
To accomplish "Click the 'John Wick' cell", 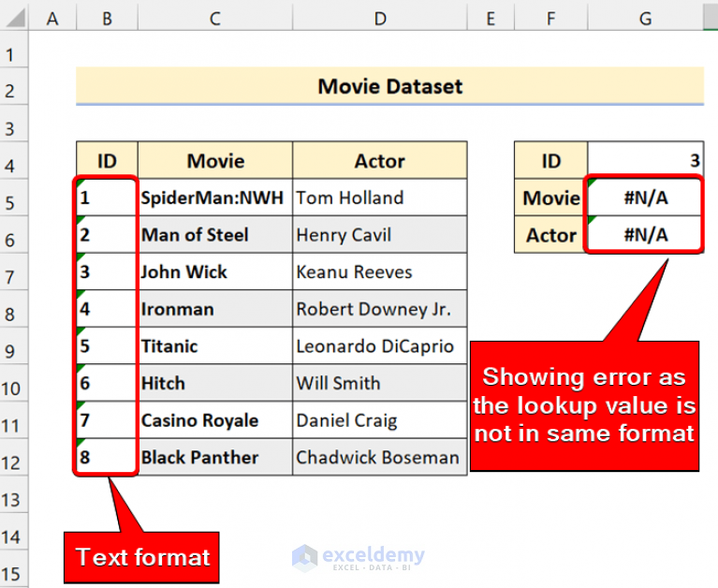I will tap(214, 272).
